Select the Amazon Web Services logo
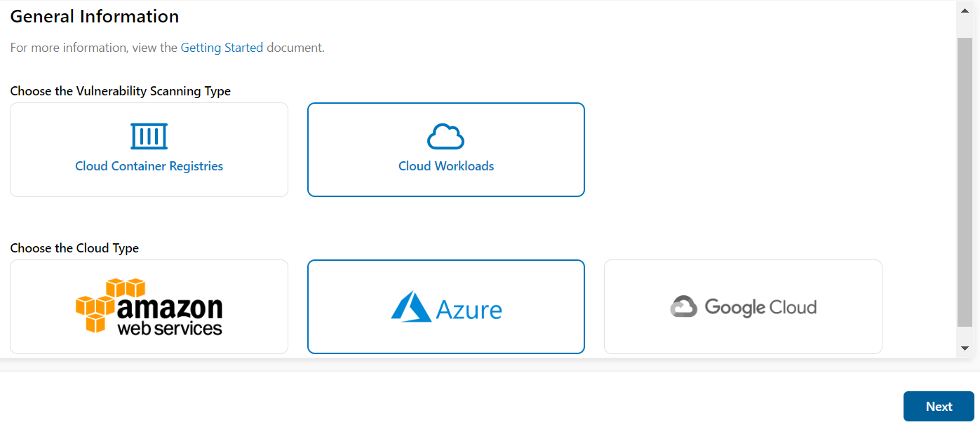980x427 pixels. [x=149, y=306]
